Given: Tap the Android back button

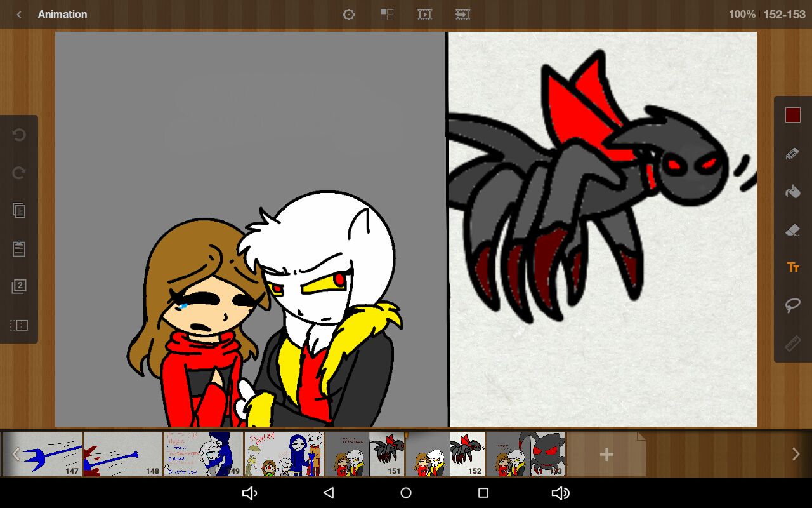Looking at the screenshot, I should click(328, 493).
